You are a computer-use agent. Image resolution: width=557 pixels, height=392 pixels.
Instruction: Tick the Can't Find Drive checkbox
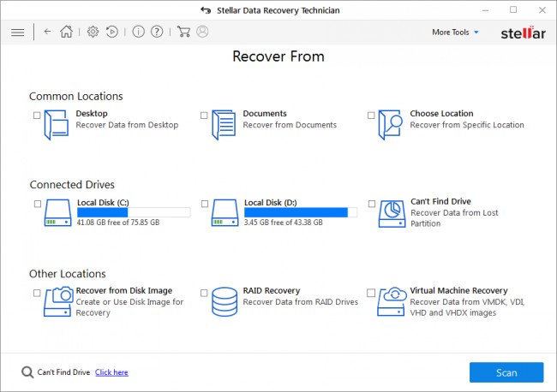tap(372, 204)
